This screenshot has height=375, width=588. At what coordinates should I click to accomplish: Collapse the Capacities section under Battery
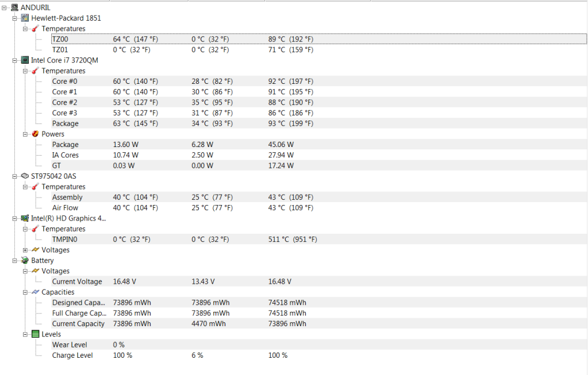pyautogui.click(x=25, y=292)
